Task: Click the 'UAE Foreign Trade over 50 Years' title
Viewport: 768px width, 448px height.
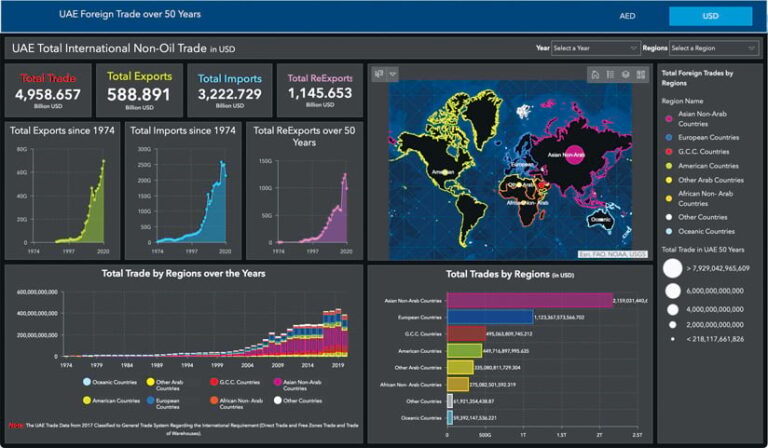Action: (x=130, y=14)
